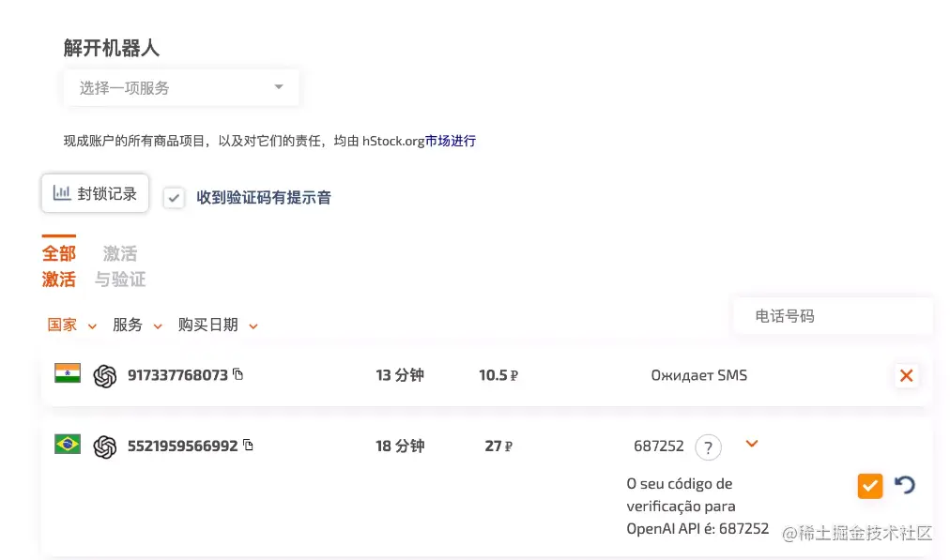Click the OpenAI logo for 917337768073
Viewport: 950px width, 560px height.
click(105, 376)
